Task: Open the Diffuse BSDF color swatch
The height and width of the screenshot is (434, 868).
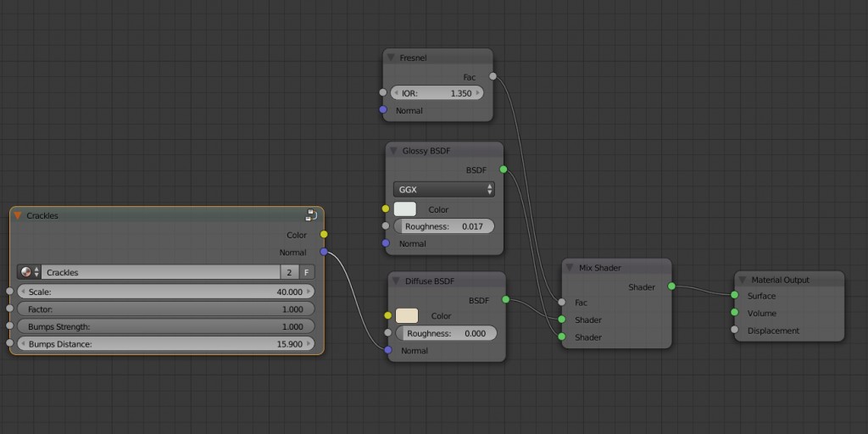Action: point(407,316)
